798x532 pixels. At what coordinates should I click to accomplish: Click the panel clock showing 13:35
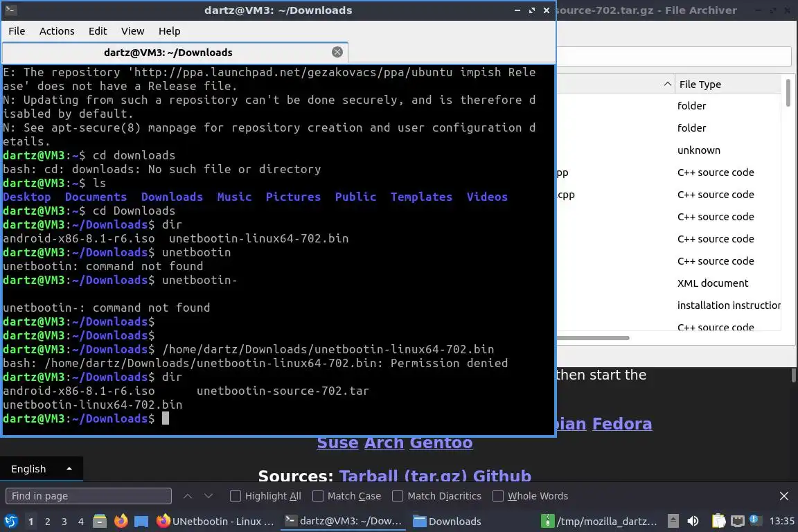click(781, 521)
